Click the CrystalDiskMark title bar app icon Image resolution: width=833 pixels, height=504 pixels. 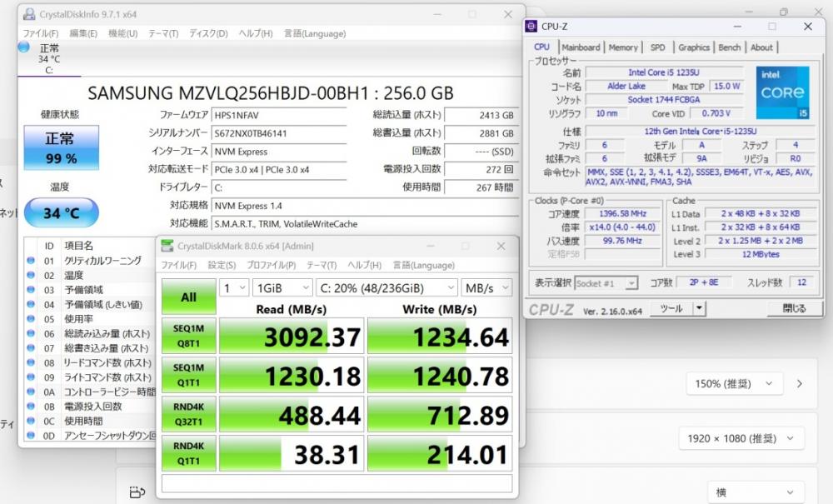point(167,246)
